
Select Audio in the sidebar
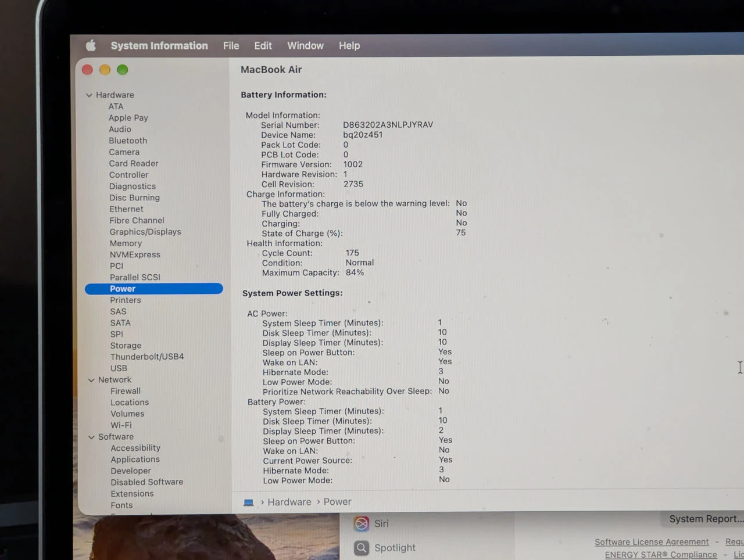click(120, 129)
